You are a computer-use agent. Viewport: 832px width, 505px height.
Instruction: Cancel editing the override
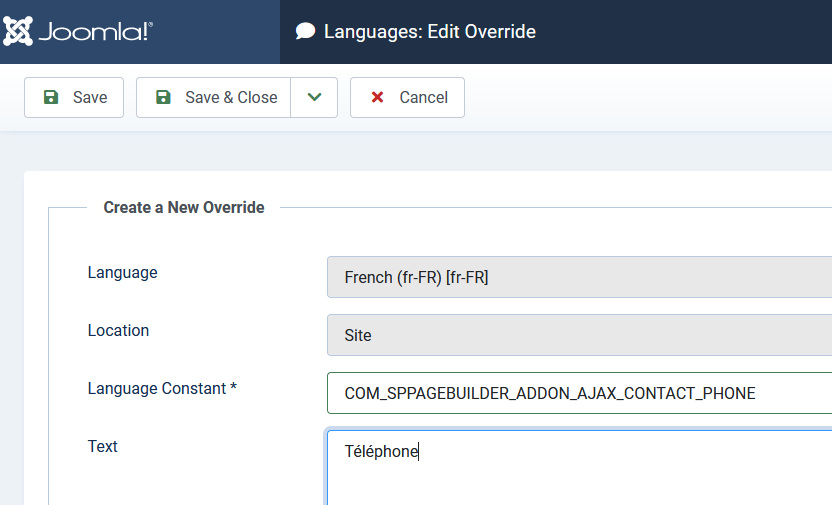click(x=407, y=97)
